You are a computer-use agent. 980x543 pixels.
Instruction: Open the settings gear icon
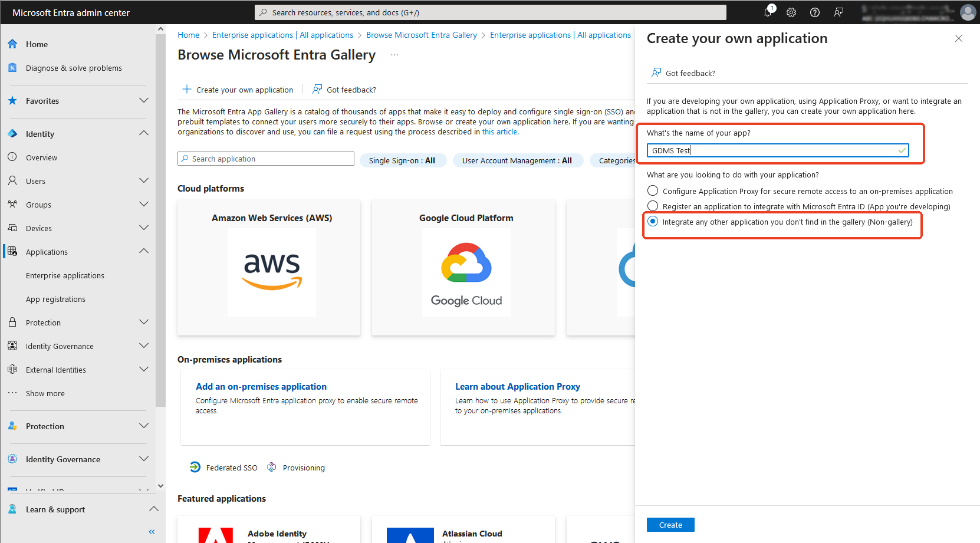[791, 12]
